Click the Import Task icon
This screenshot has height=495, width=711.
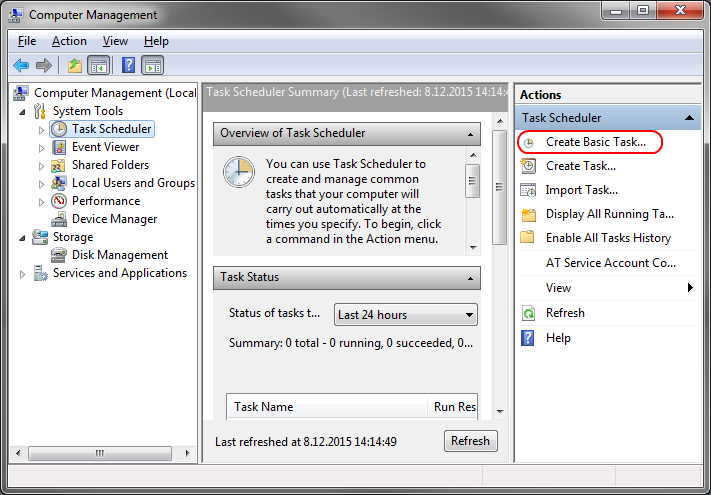(x=528, y=190)
